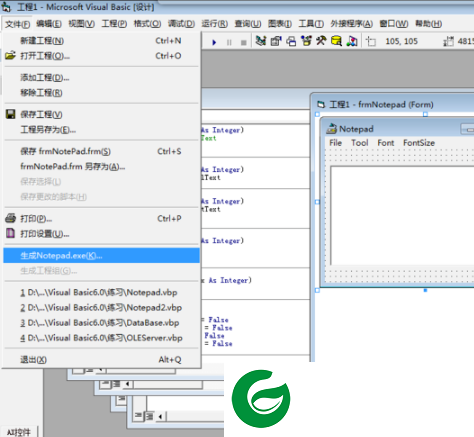
Task: Click the frmNotepad designer window icon
Action: pyautogui.click(x=321, y=105)
